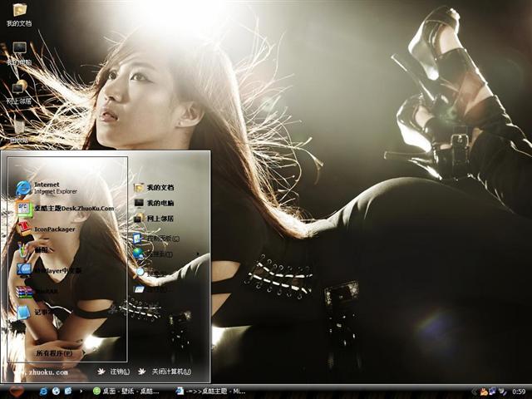Open 我的电脑 desktop icon
The height and width of the screenshot is (399, 532).
coord(19,52)
